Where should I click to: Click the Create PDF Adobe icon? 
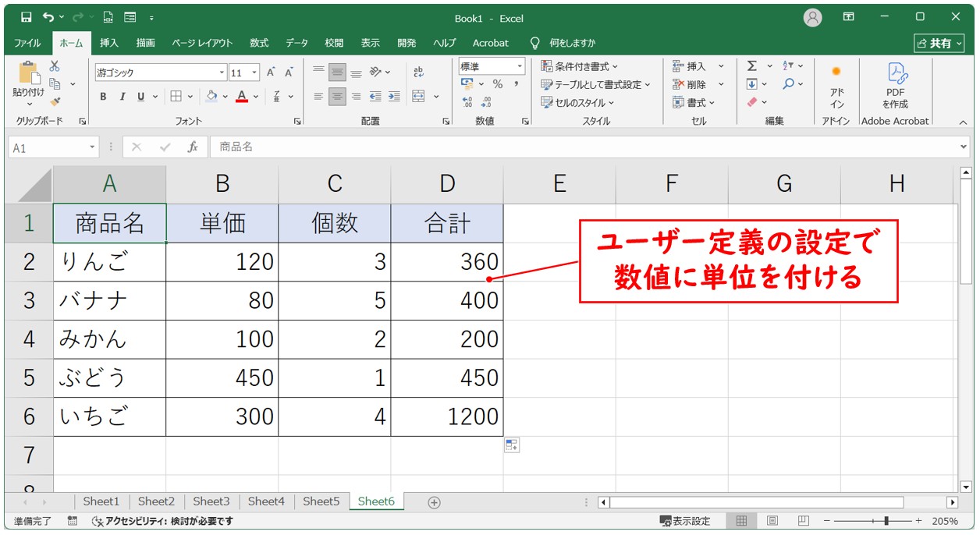(895, 84)
